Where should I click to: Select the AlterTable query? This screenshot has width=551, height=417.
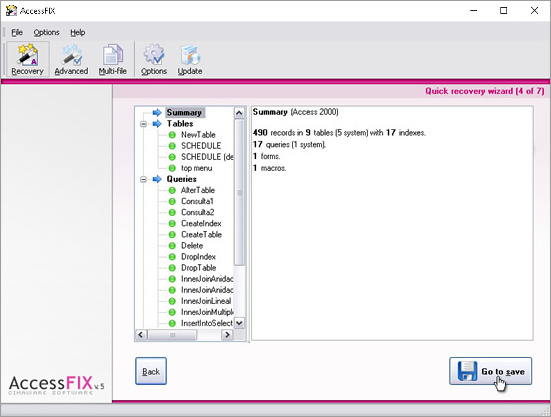pyautogui.click(x=198, y=190)
